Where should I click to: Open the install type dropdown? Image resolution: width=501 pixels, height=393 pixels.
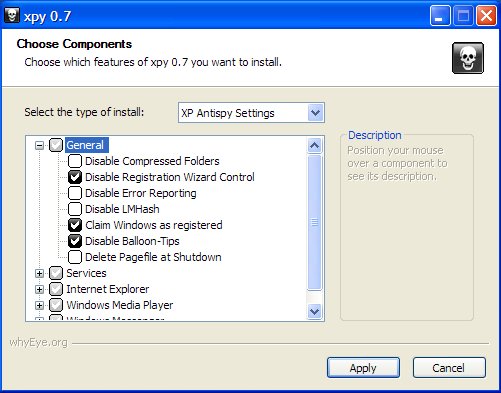pyautogui.click(x=315, y=113)
